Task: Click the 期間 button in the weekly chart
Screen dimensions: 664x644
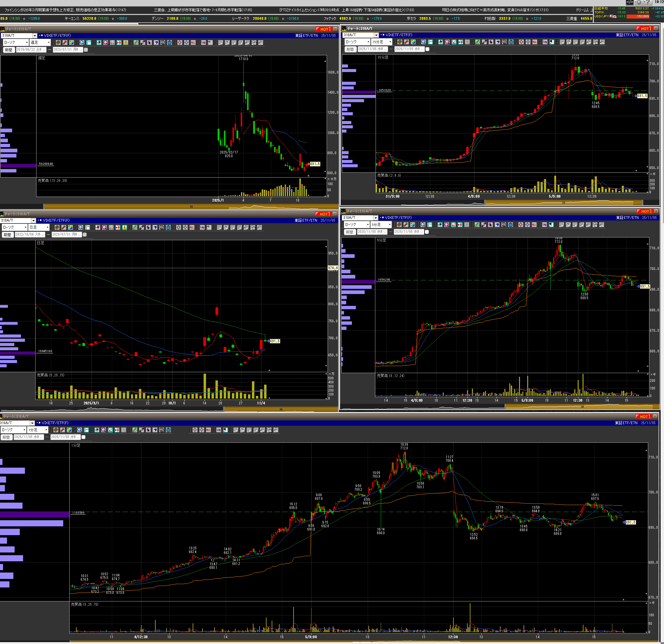Action: (8, 50)
